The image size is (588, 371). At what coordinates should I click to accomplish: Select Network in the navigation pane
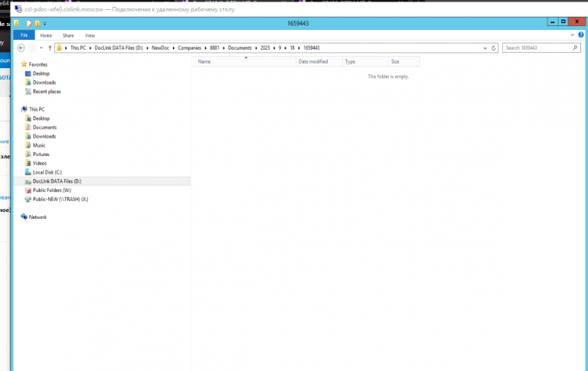click(38, 217)
